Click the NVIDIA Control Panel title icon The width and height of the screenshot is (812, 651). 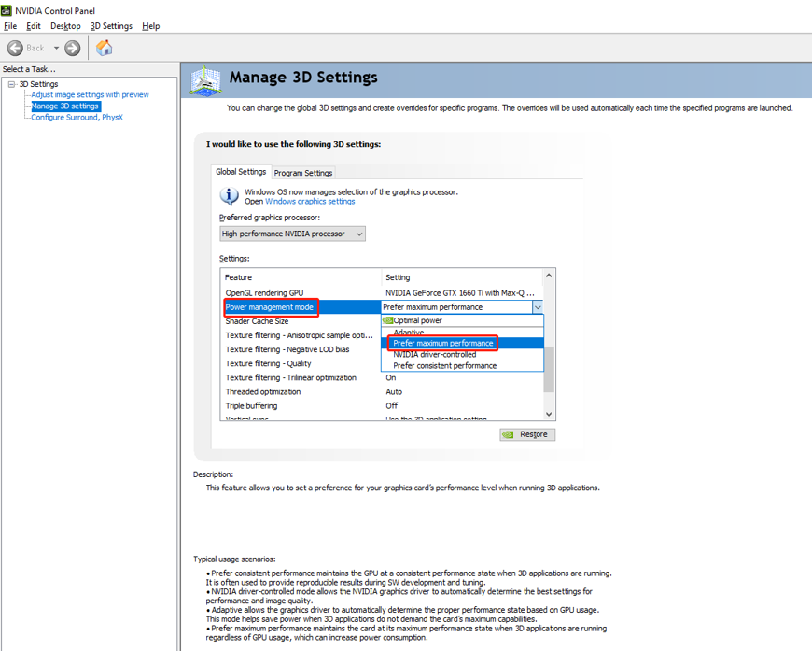[x=7, y=10]
